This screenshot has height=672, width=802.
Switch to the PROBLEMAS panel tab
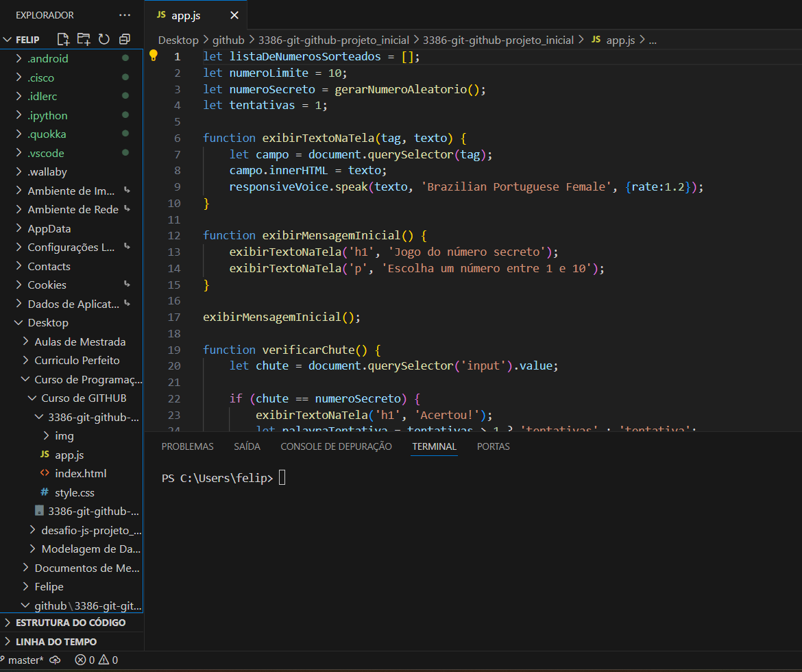(x=187, y=446)
